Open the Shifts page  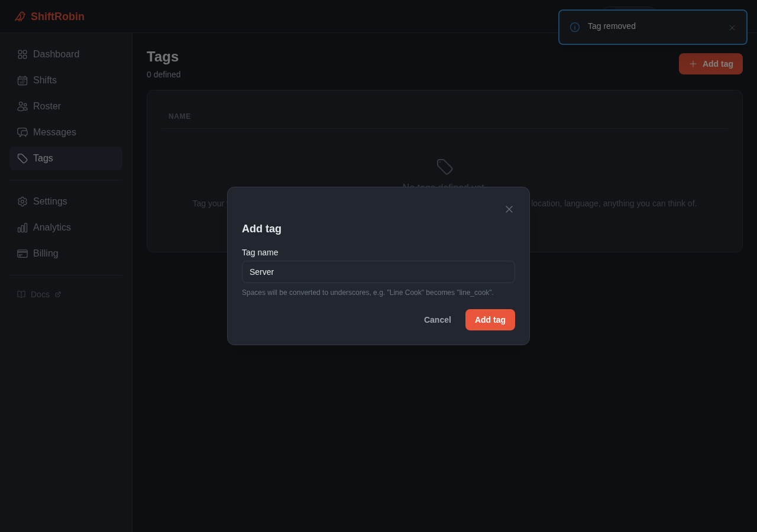[66, 80]
